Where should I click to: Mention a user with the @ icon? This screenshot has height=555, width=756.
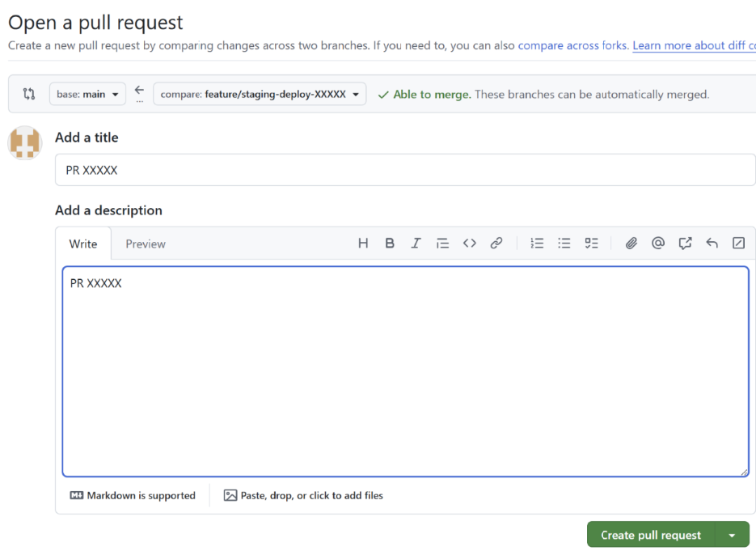pyautogui.click(x=658, y=243)
